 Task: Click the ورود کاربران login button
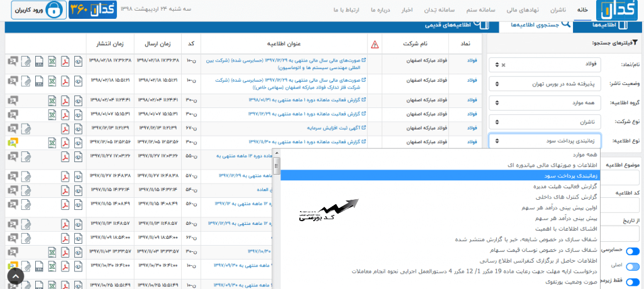[x=39, y=10]
